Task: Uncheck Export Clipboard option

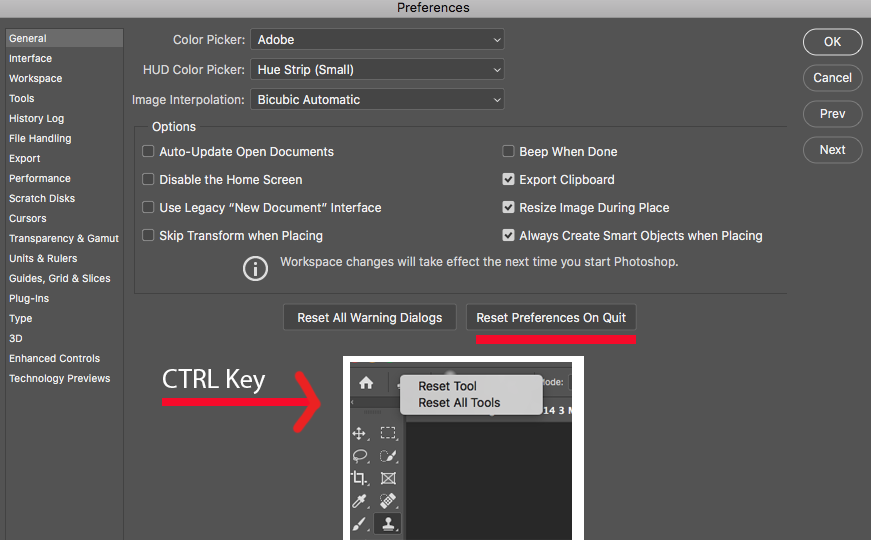Action: coord(508,180)
